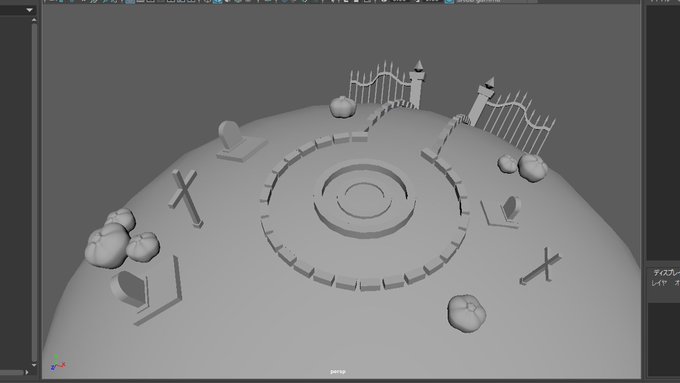
Task: Click the left panel scroll-up arrow
Action: click(x=34, y=20)
